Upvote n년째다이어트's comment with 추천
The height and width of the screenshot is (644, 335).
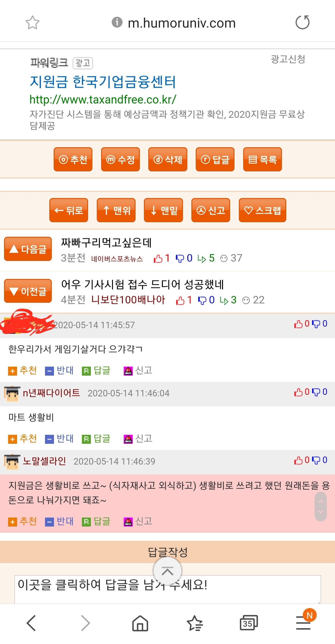point(23,439)
